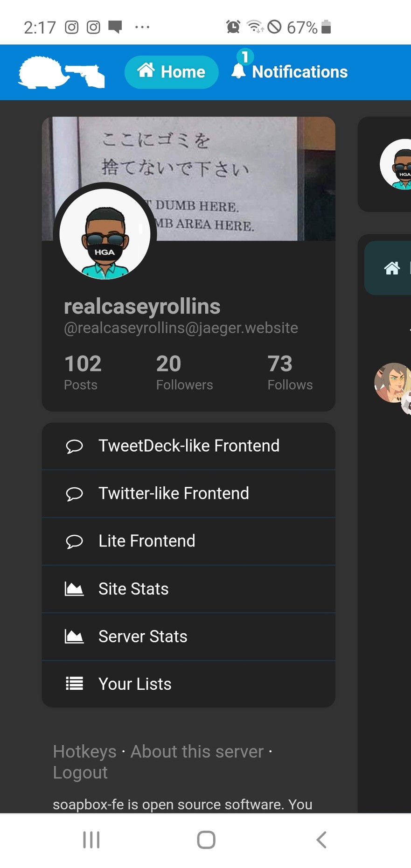This screenshot has width=411, height=868.
Task: Open realcaseyrollins profile avatar
Action: click(105, 234)
